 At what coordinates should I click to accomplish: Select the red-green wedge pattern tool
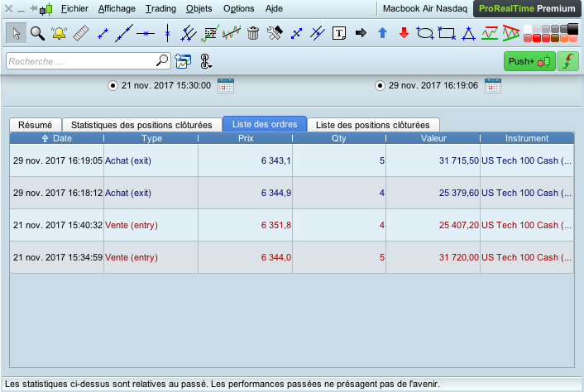tap(511, 33)
